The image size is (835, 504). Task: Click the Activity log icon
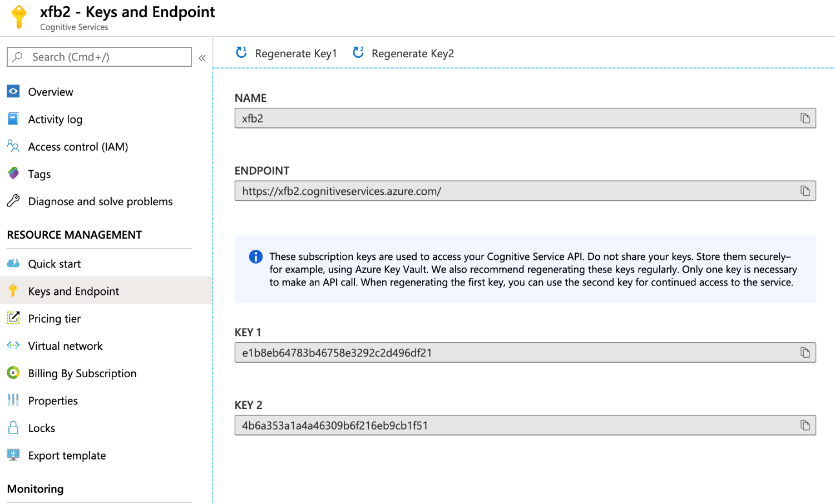pos(13,118)
